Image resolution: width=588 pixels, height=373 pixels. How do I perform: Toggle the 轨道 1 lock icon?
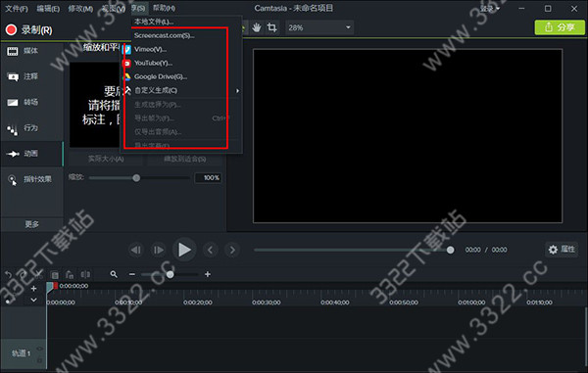pos(40,360)
